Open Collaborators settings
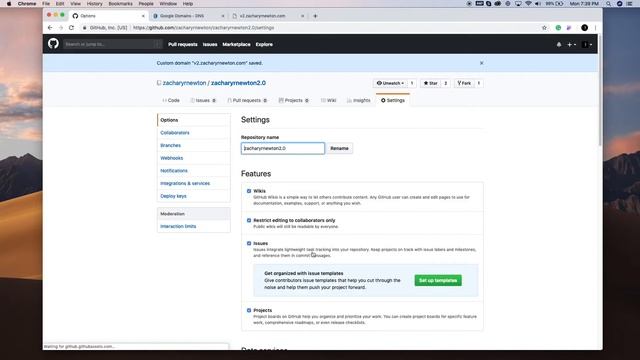 click(x=175, y=133)
